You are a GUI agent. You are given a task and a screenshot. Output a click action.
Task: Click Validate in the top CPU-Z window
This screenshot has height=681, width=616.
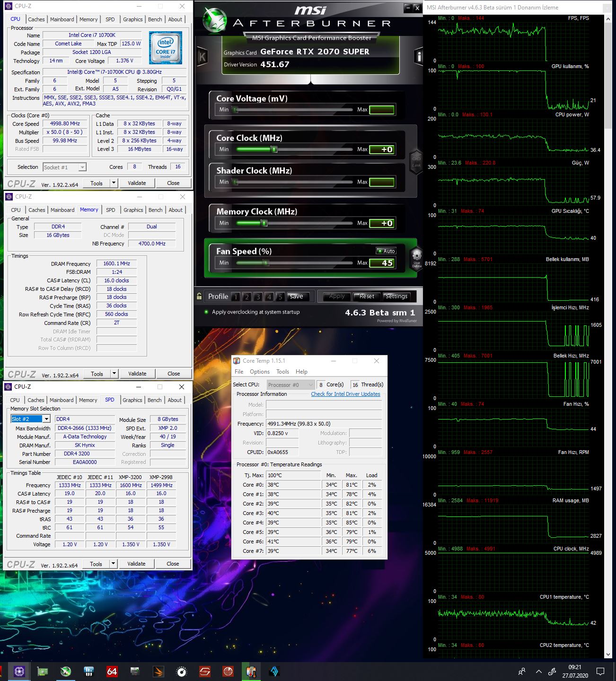pos(137,183)
